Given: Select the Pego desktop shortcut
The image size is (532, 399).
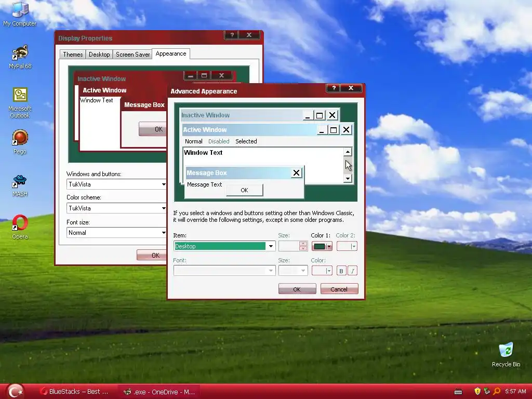Looking at the screenshot, I should click(20, 142).
